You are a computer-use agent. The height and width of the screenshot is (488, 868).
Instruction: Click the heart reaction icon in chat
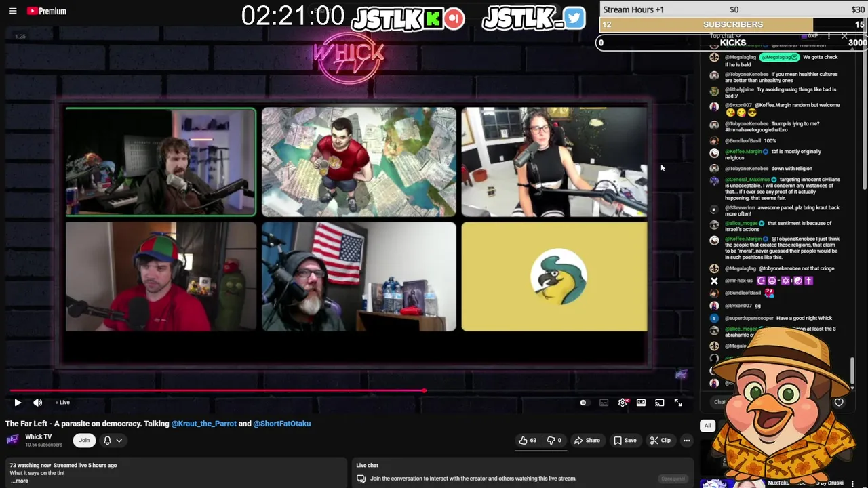tap(839, 403)
